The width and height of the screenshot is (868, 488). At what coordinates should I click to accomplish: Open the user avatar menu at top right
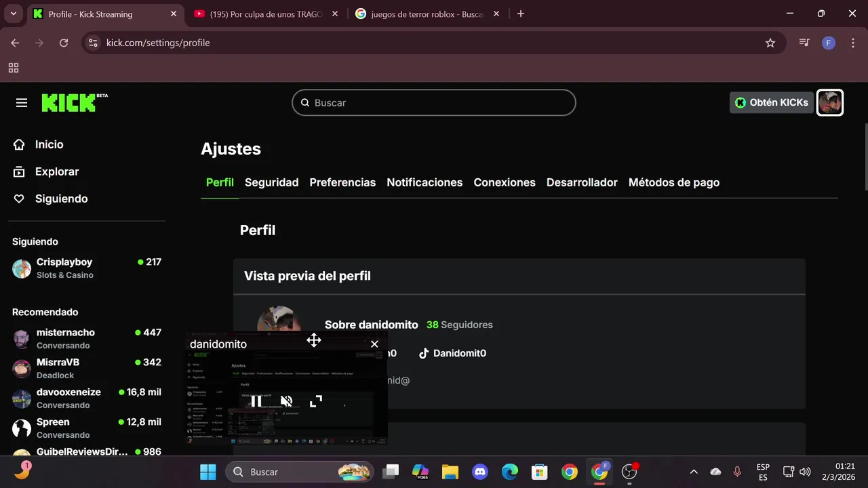pos(830,102)
